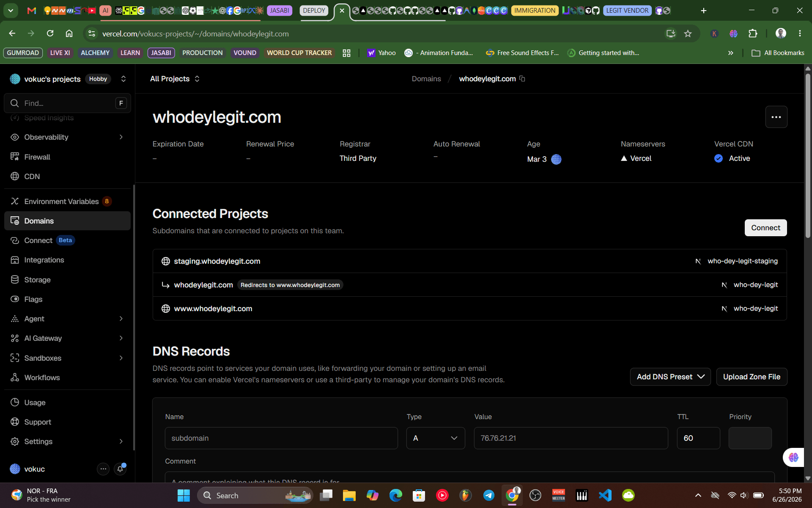This screenshot has width=812, height=508.
Task: Open the browser extensions puzzle icon
Action: coord(753,33)
